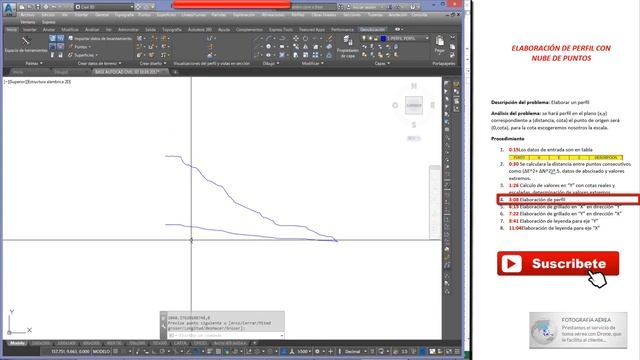Open the Civil 3D workspace dropdown
640x360 pixels.
point(104,7)
